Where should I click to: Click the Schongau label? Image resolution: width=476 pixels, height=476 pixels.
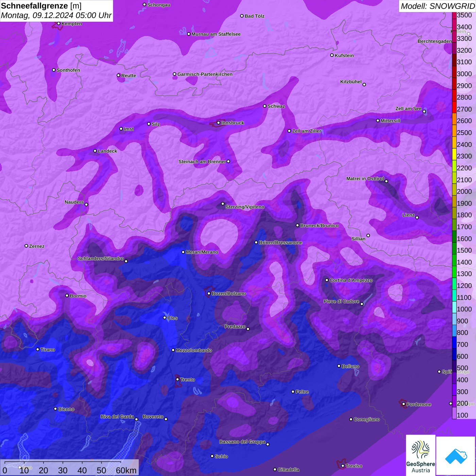pyautogui.click(x=159, y=5)
